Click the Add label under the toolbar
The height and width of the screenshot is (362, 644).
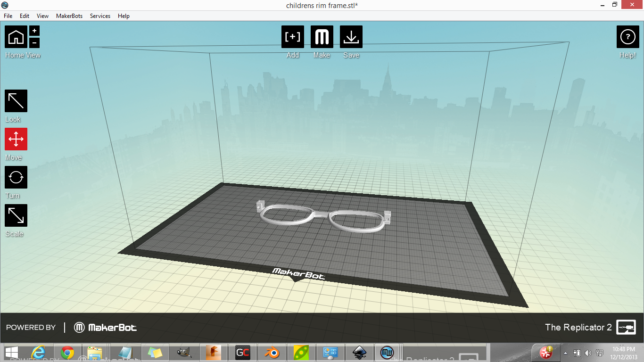(x=293, y=55)
